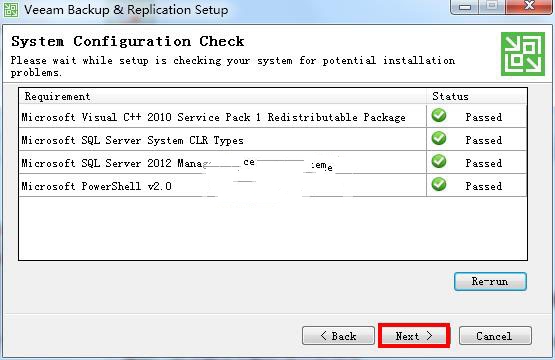
Task: Click the Status column header
Action: click(x=477, y=96)
